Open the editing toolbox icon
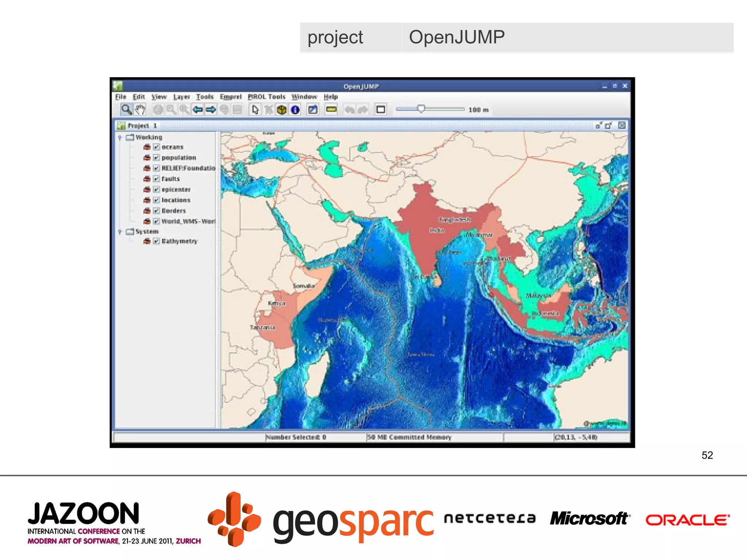Viewport: 747px width, 560px height. coord(313,109)
